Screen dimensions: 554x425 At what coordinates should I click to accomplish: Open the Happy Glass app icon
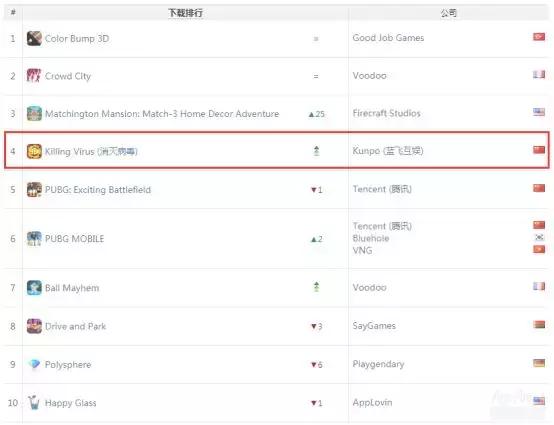[34, 403]
